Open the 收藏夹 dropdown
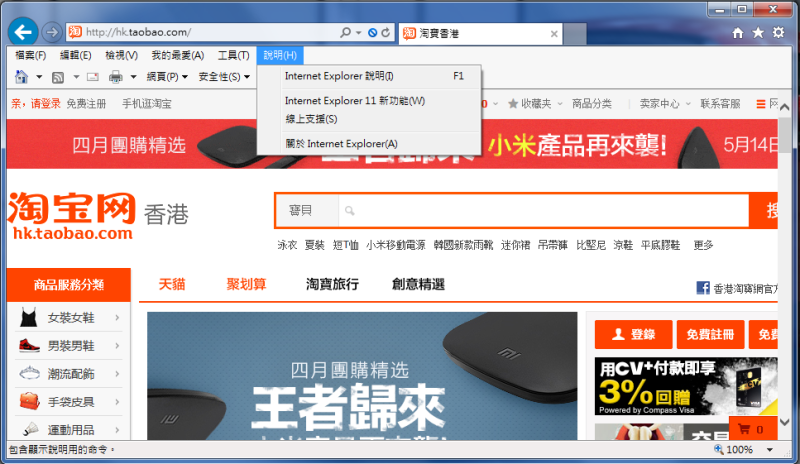 (535, 104)
